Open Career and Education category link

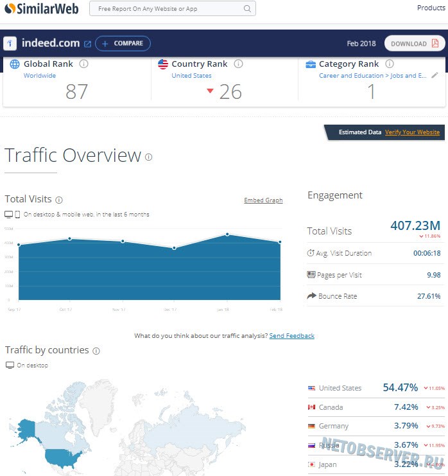click(x=373, y=76)
